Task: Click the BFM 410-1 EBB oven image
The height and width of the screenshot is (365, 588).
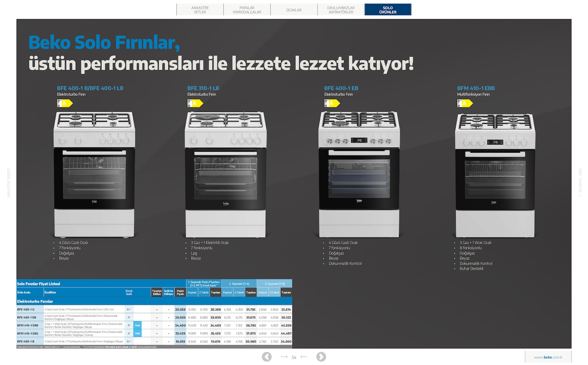Action: click(x=495, y=175)
